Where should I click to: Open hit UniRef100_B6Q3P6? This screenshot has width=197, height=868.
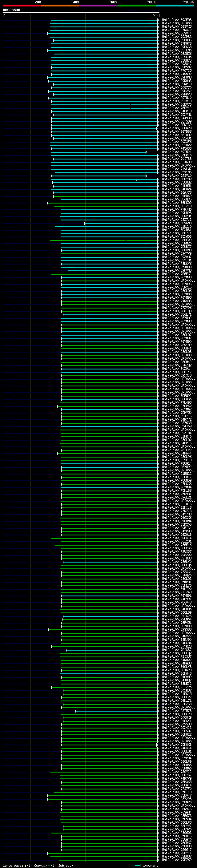coord(176,829)
